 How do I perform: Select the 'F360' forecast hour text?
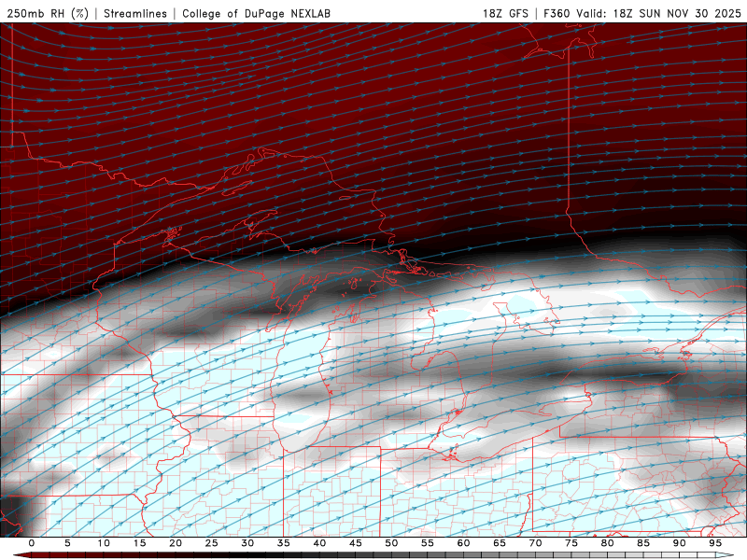[x=557, y=13]
